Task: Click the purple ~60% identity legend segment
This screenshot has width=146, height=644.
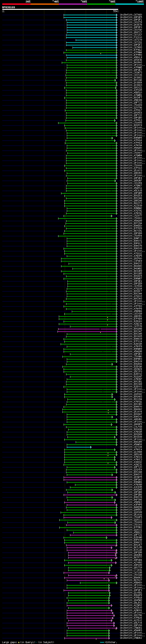Action: click(73, 4)
